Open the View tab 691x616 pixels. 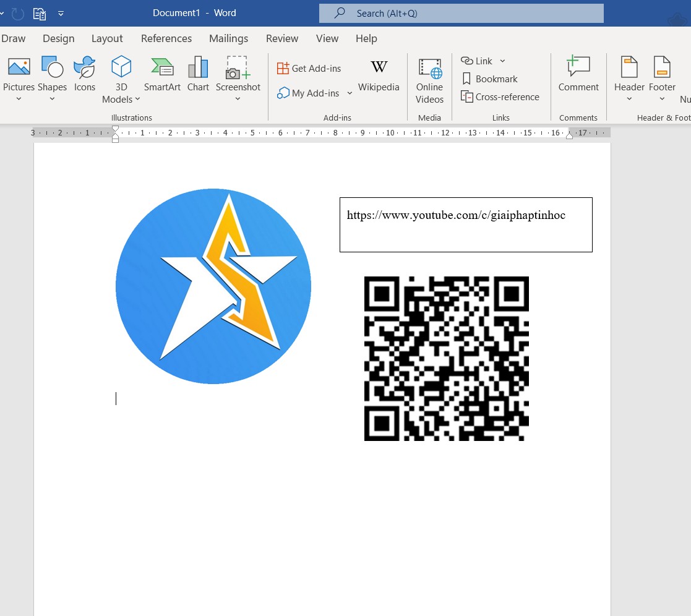tap(327, 38)
